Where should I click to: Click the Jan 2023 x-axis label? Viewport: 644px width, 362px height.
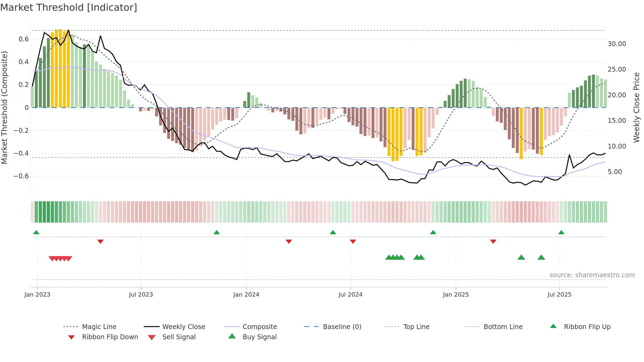[x=37, y=294]
